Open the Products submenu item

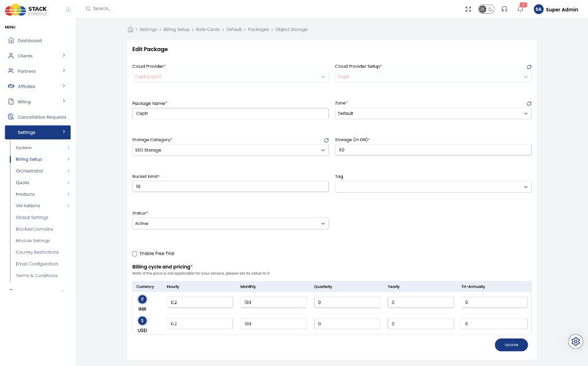pos(25,194)
